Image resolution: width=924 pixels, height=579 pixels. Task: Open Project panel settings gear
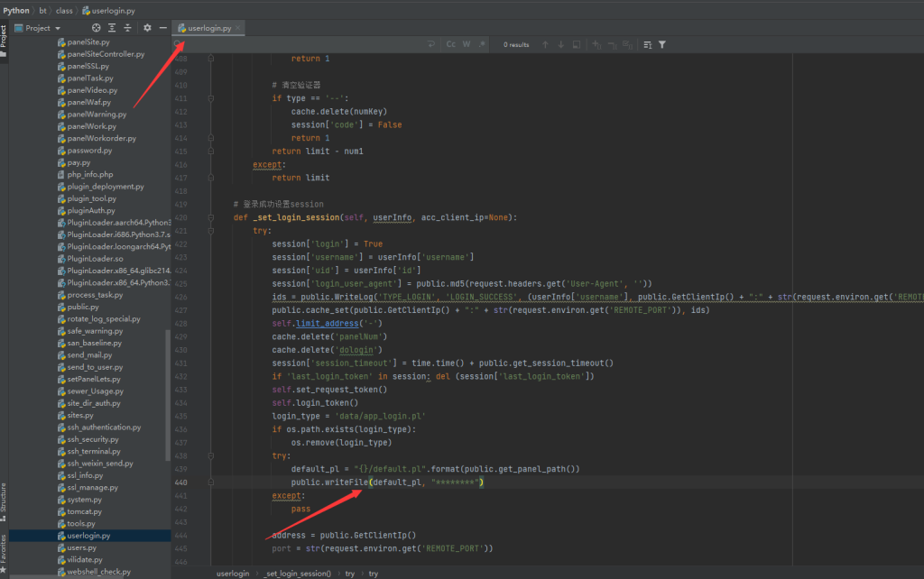(x=147, y=28)
